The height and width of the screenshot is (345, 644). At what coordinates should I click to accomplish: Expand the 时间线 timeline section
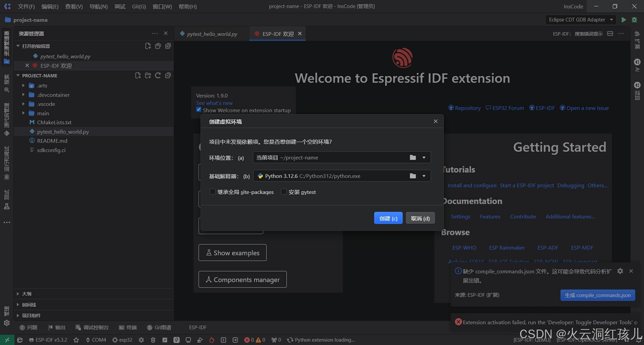94,305
